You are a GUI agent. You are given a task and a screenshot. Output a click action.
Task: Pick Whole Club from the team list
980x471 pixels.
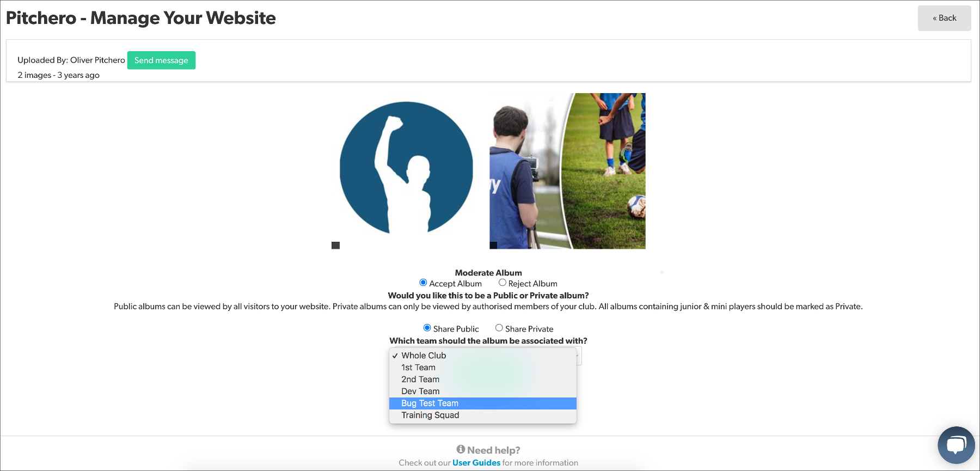(x=483, y=356)
